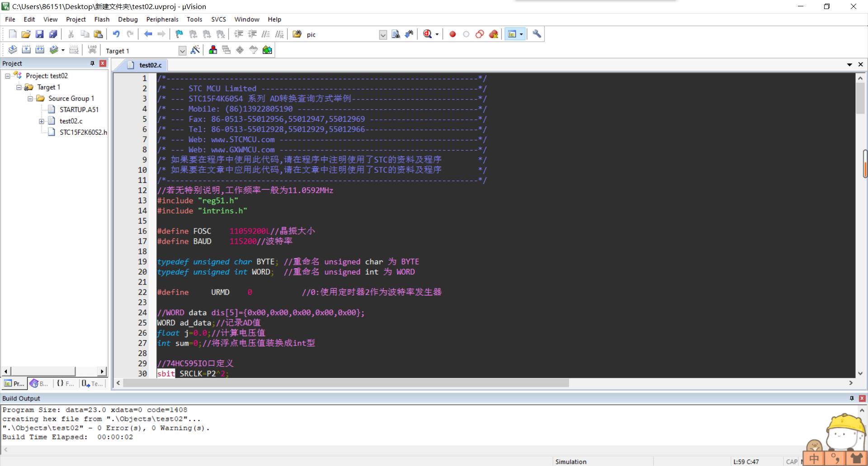This screenshot has height=466, width=868.
Task: Expand the test02.c node in the project tree
Action: pos(42,121)
